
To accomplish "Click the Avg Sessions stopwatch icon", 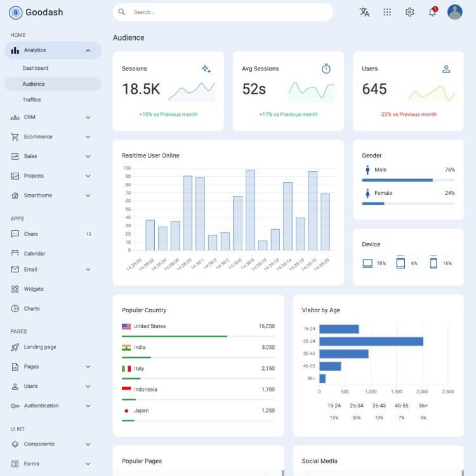I will click(x=326, y=69).
